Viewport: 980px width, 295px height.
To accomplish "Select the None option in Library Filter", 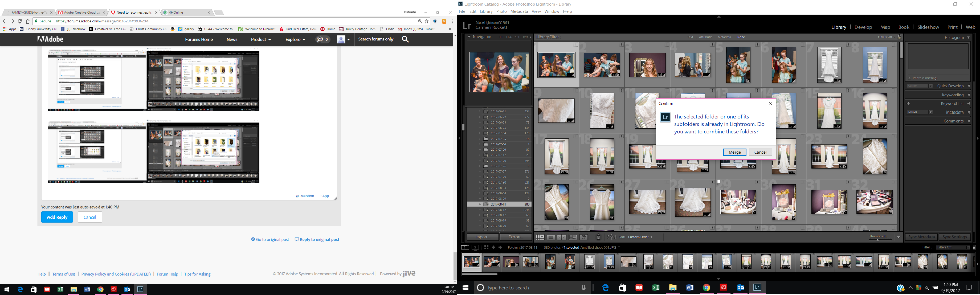I will [741, 37].
